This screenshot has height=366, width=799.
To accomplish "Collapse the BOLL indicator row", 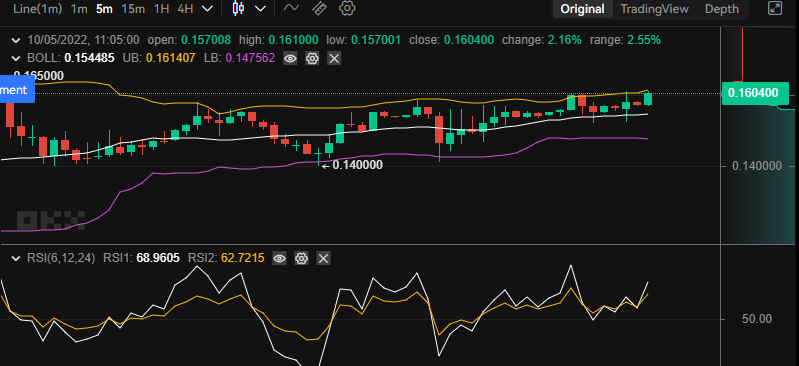I will (16, 59).
